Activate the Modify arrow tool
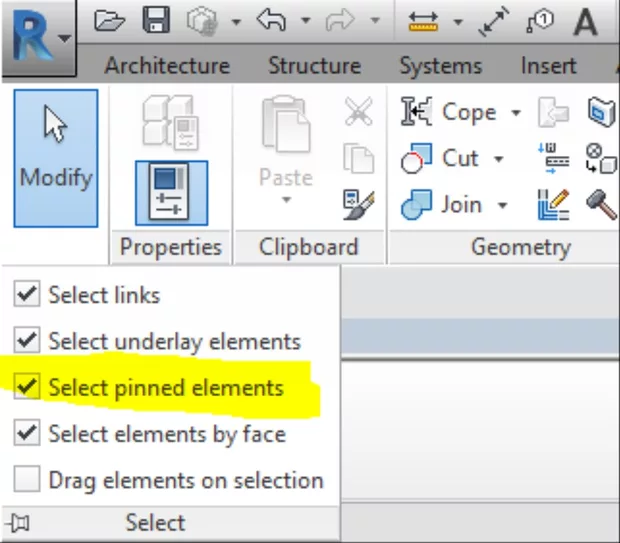 (x=56, y=158)
